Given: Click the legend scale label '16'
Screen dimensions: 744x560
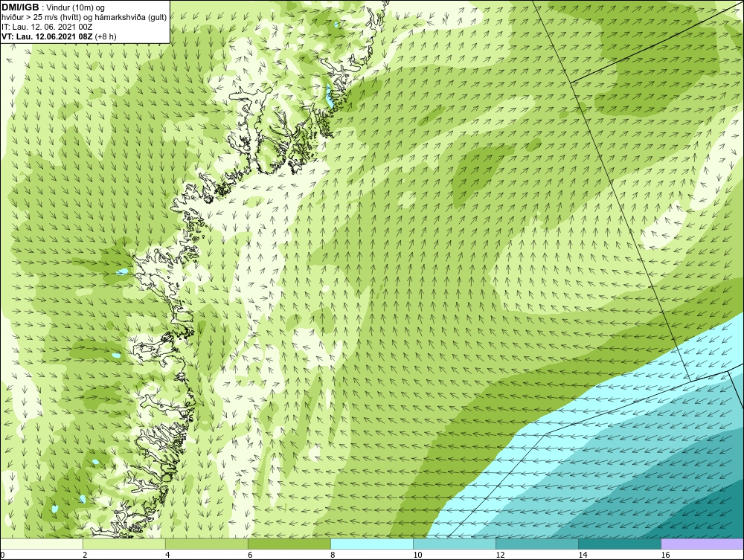Looking at the screenshot, I should click(x=665, y=555).
